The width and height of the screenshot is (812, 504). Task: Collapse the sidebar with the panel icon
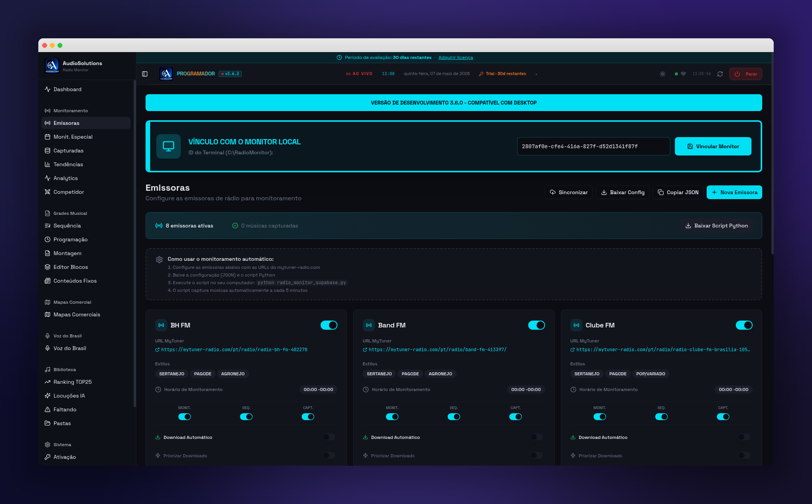coord(145,74)
